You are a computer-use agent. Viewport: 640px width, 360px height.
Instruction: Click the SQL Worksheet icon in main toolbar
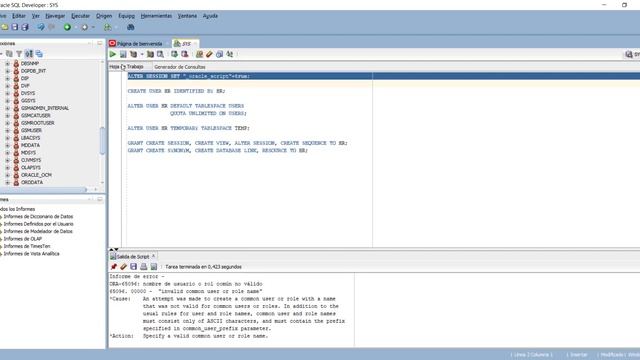pyautogui.click(x=107, y=27)
